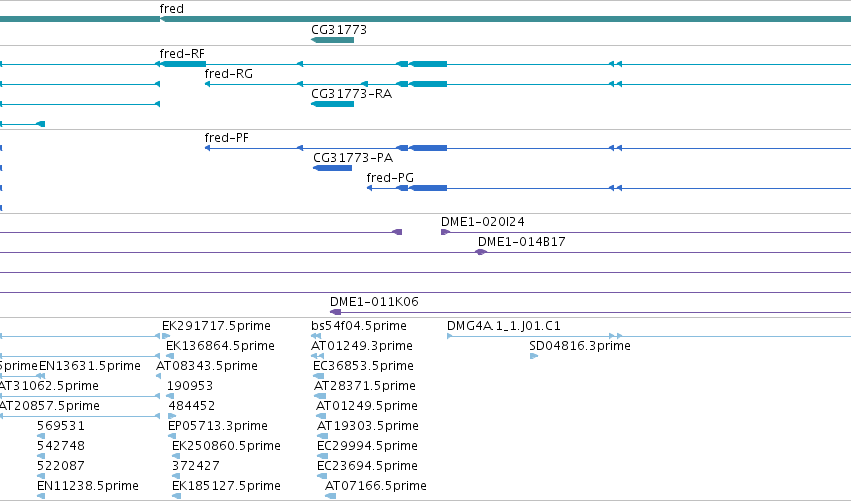The height and width of the screenshot is (501, 851).
Task: Click the AT07166.5prime arrow glyph
Action: coord(330,496)
